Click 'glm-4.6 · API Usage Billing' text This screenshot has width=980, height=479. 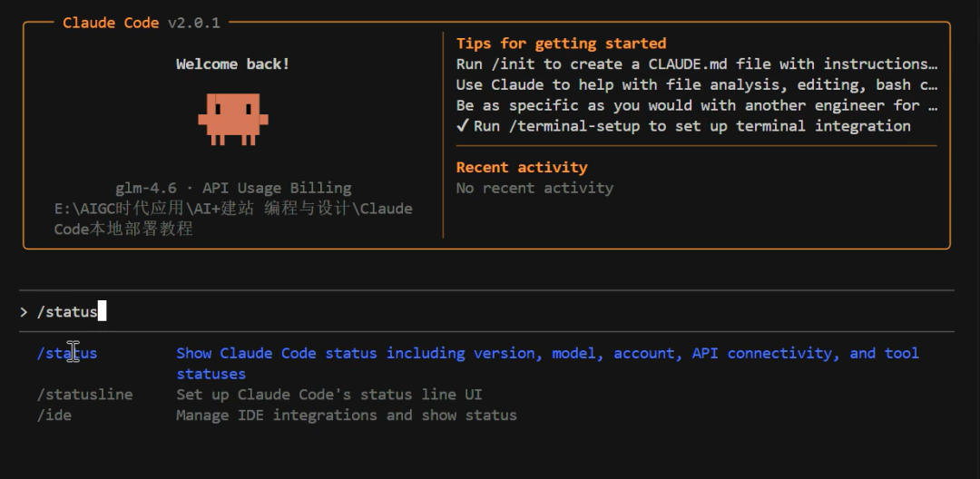[x=233, y=188]
